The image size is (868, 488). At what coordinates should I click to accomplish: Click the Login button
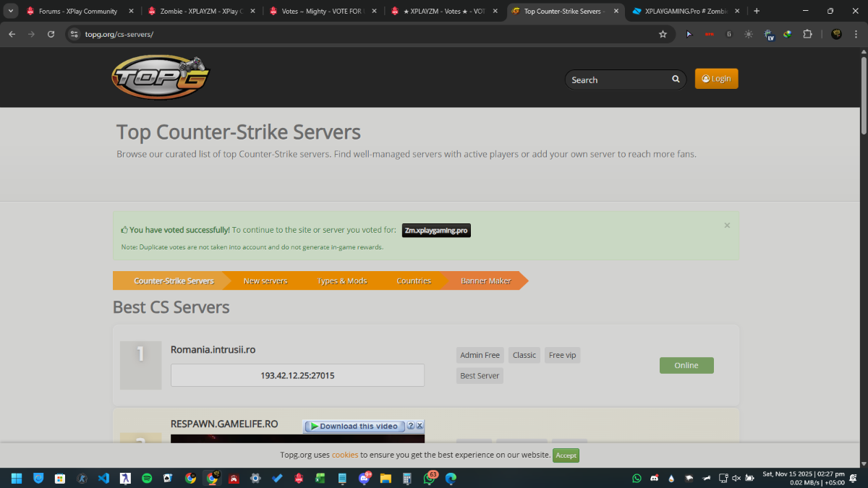716,79
